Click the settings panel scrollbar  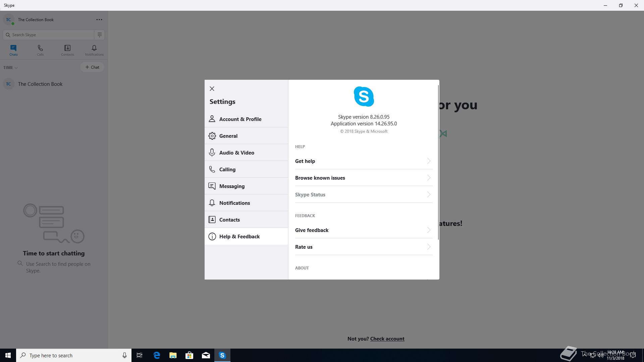[x=438, y=162]
